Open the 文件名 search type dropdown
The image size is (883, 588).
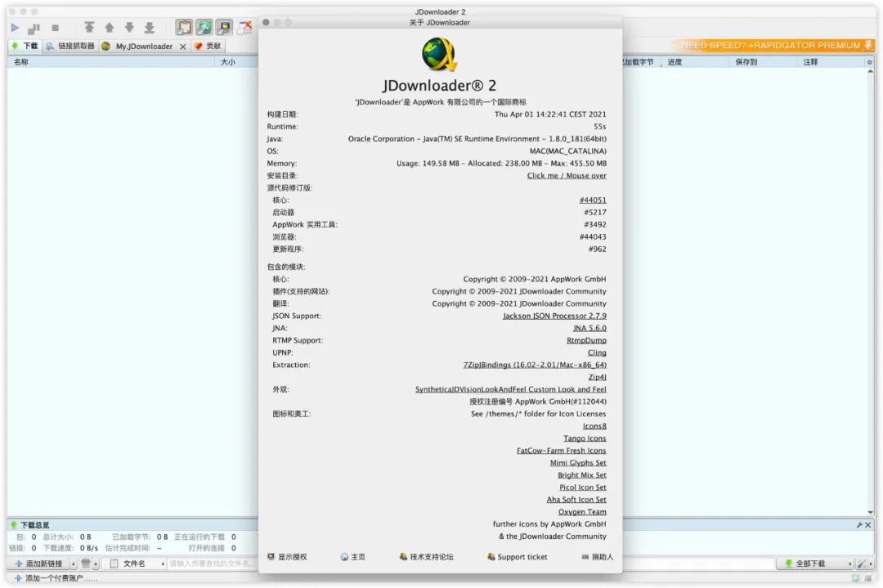pyautogui.click(x=135, y=563)
